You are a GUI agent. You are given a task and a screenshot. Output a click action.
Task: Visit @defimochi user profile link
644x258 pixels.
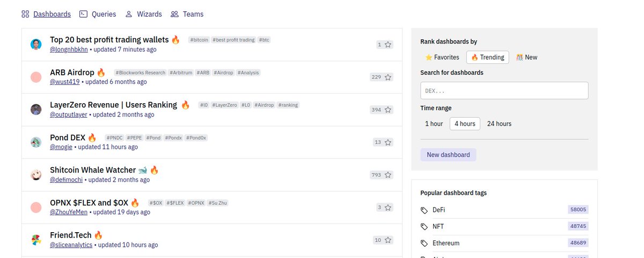[67, 180]
